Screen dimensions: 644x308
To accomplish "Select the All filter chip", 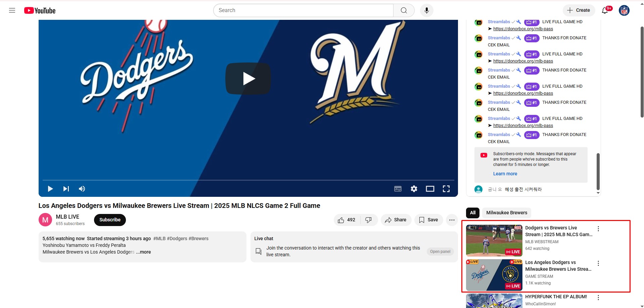I will pyautogui.click(x=473, y=213).
